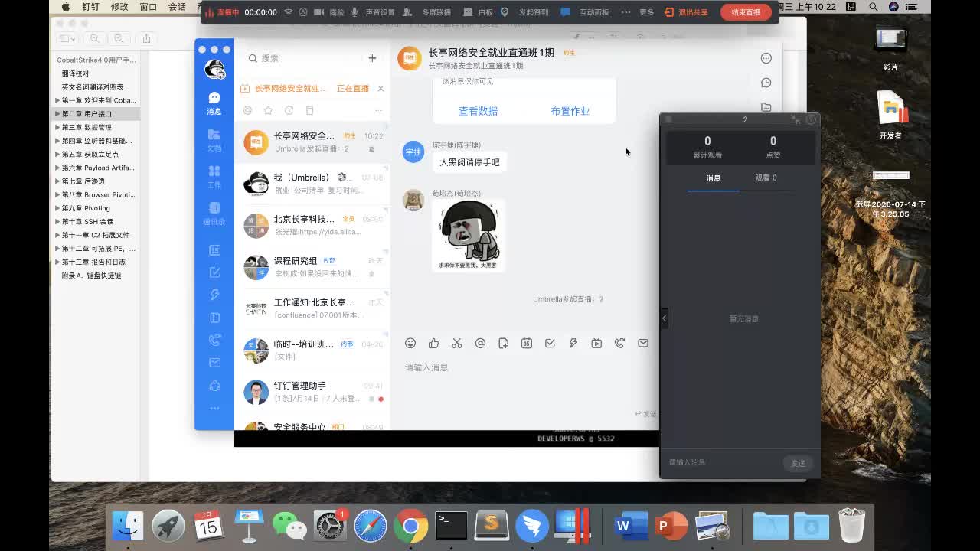The width and height of the screenshot is (980, 551).
Task: Click the 发送 button in the live panel
Action: point(798,463)
